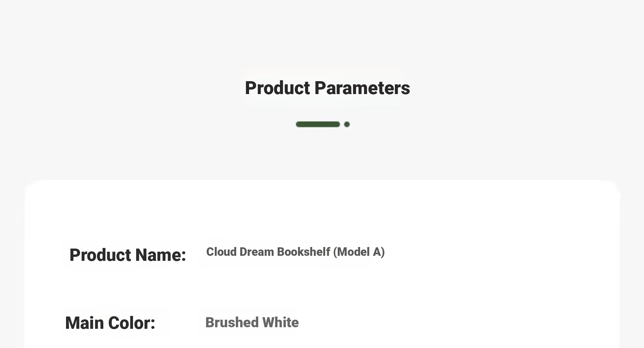Click the word Brushed in the color value
The image size is (644, 348).
[x=232, y=323]
